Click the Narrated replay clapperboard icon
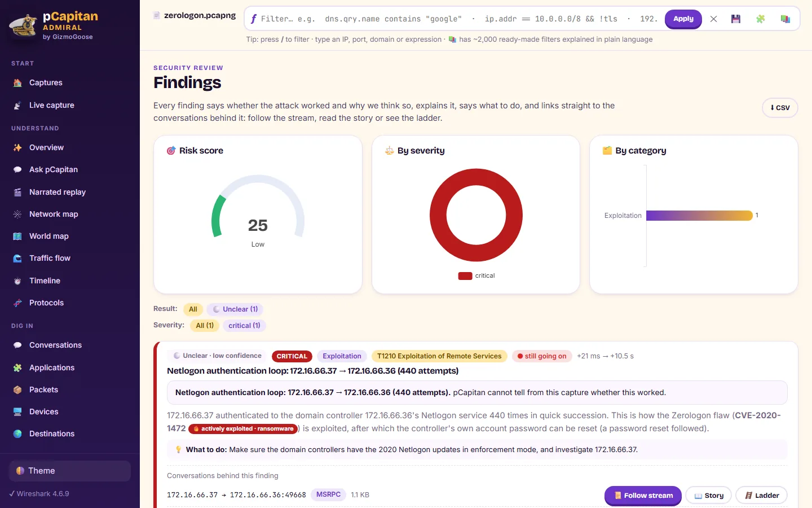The height and width of the screenshot is (508, 812). [17, 192]
